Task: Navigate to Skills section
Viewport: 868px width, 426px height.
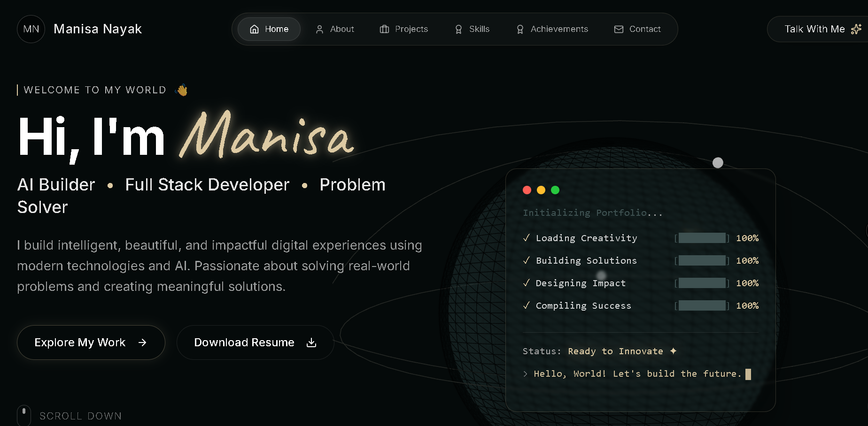Action: [472, 29]
